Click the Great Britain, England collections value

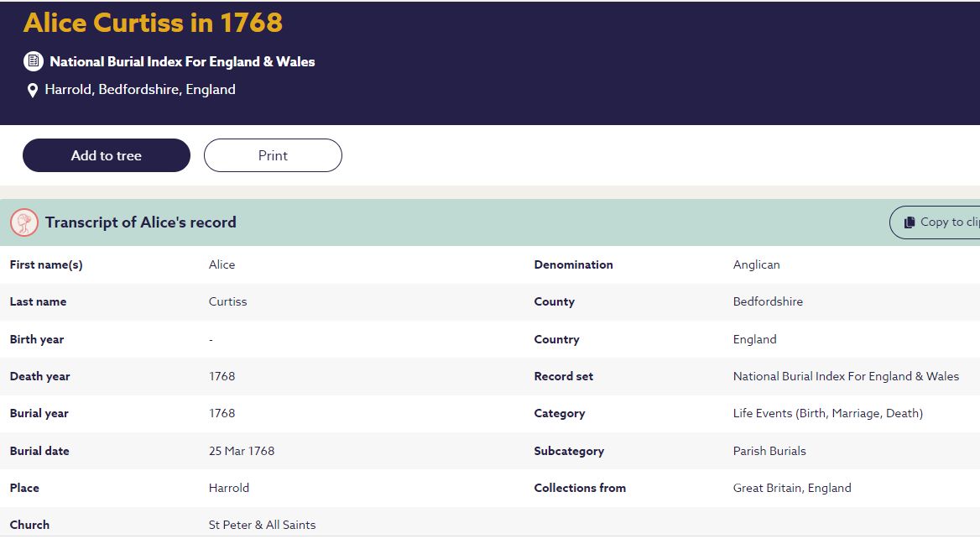coord(791,488)
